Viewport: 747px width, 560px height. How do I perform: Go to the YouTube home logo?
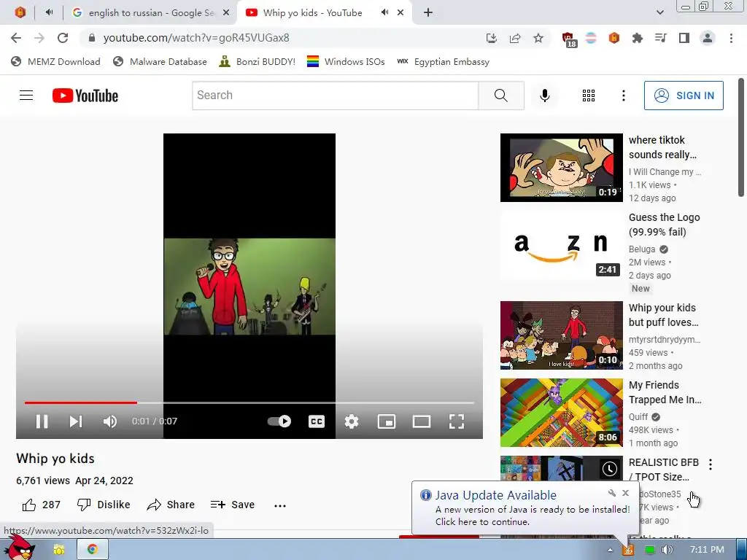point(85,96)
